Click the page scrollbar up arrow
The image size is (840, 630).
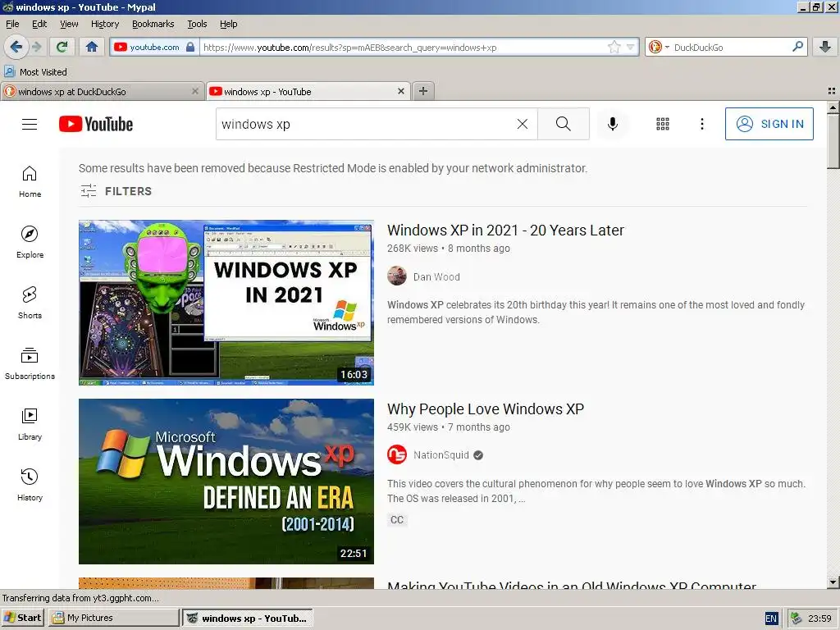tap(833, 107)
